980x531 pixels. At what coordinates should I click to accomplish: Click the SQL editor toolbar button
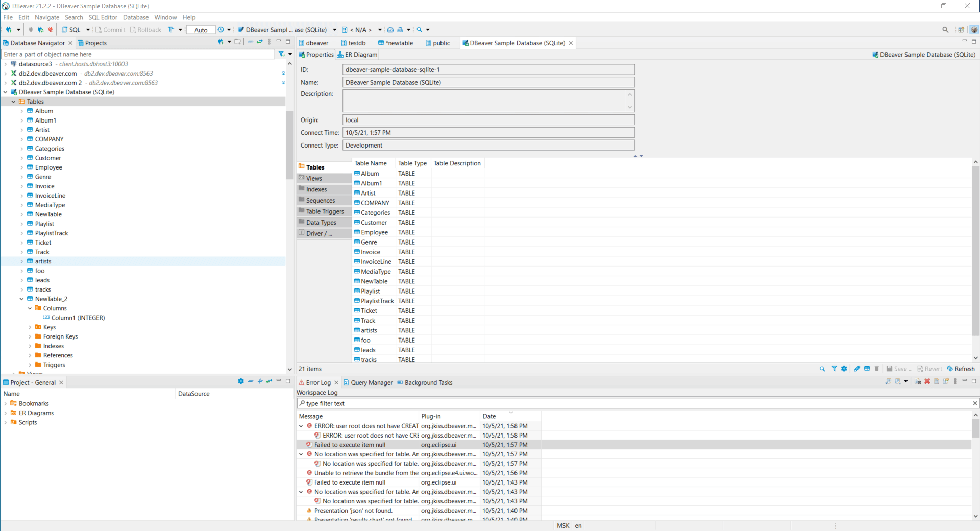[x=71, y=30]
